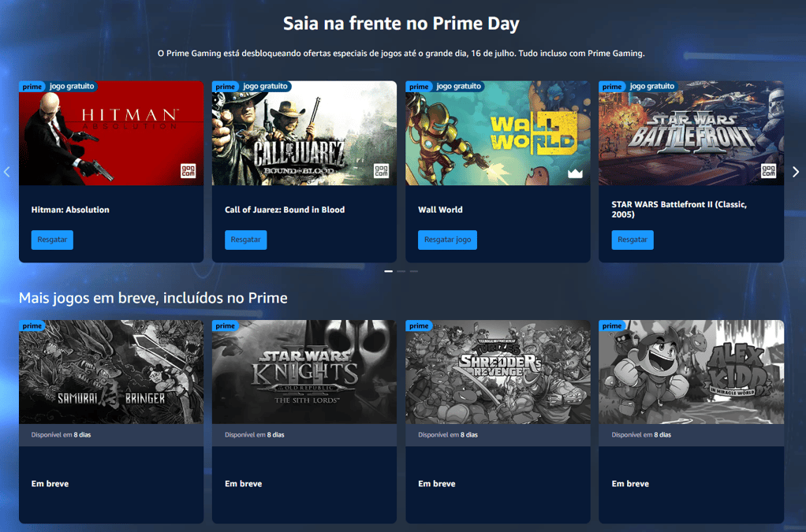Image resolution: width=806 pixels, height=532 pixels.
Task: Select the first carousel page indicator
Action: (x=389, y=271)
